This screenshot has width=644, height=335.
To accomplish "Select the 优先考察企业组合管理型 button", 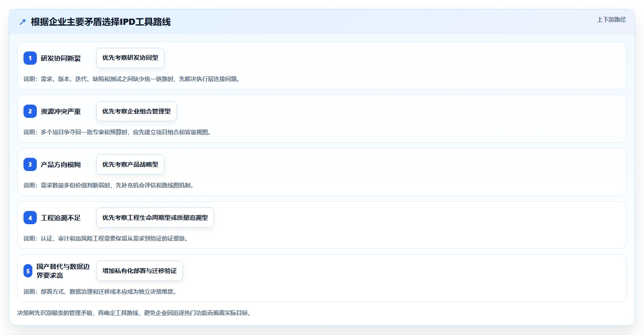I will pyautogui.click(x=137, y=111).
